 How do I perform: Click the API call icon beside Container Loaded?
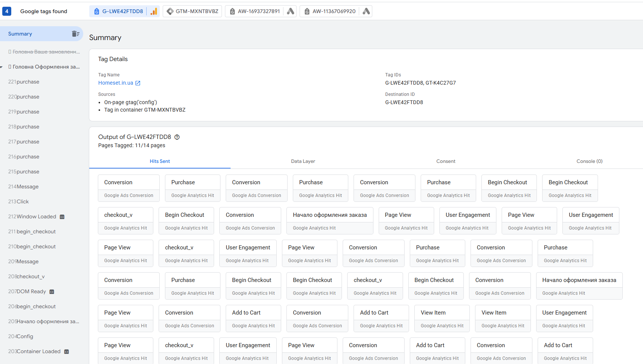point(66,352)
